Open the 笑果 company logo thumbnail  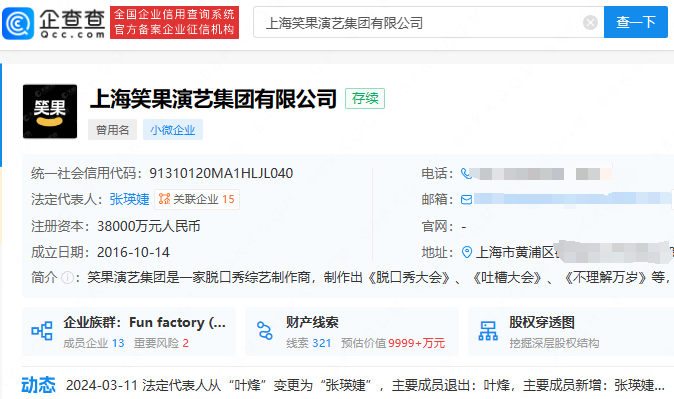(50, 111)
